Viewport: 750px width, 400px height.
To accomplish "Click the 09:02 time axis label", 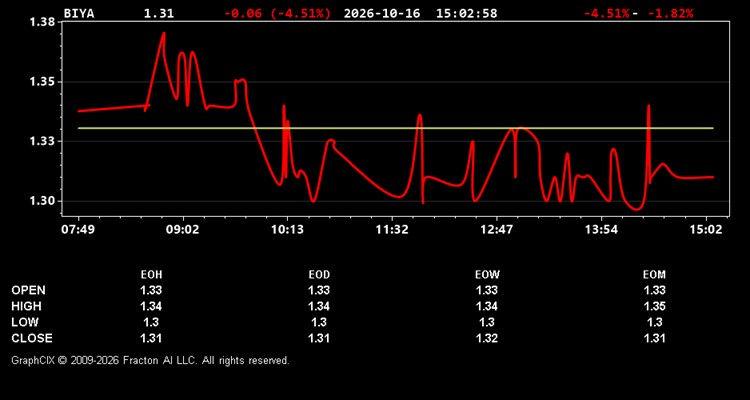I will click(x=182, y=230).
